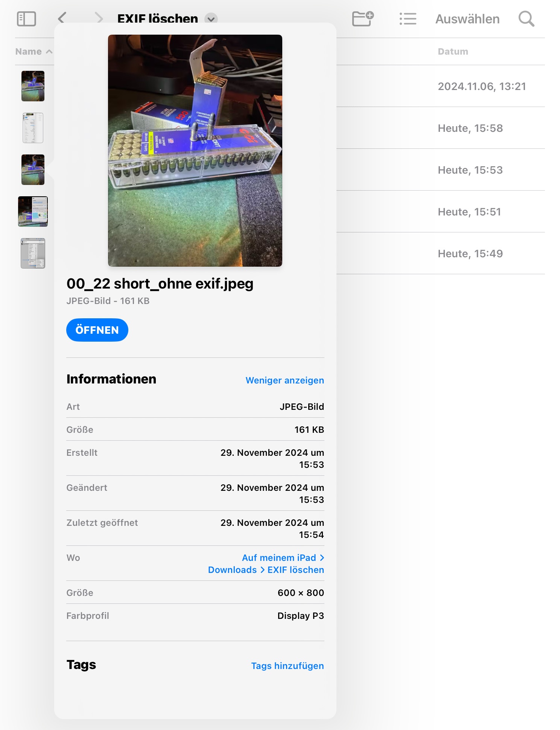Open the file with the ÖFFNEN button
The width and height of the screenshot is (560, 730).
97,330
